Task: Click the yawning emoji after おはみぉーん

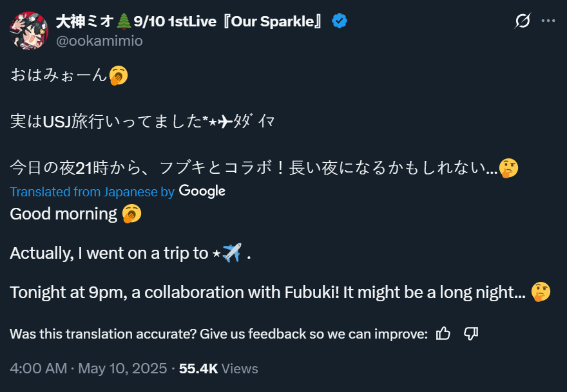Action: coord(119,75)
